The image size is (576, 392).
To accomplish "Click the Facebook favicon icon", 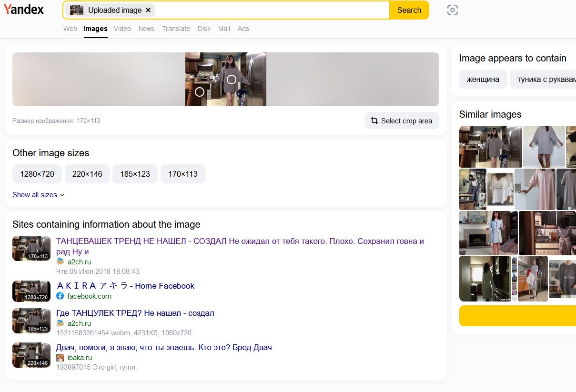I will (60, 296).
